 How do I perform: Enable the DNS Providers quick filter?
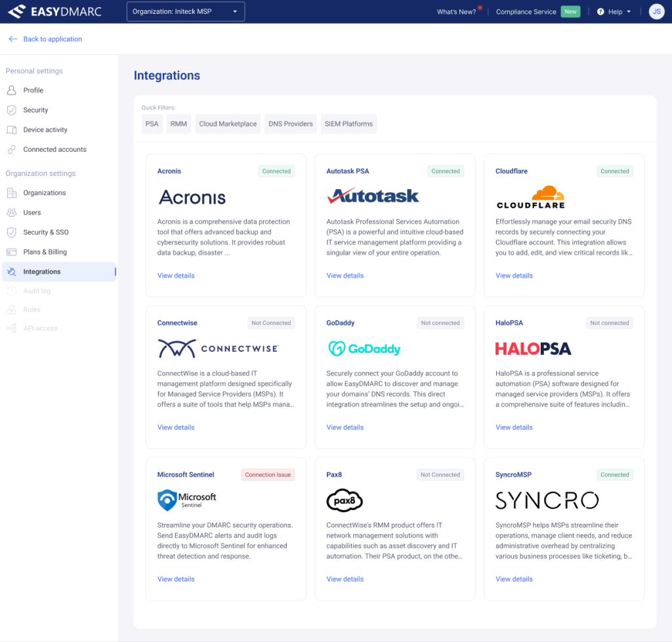pos(290,124)
